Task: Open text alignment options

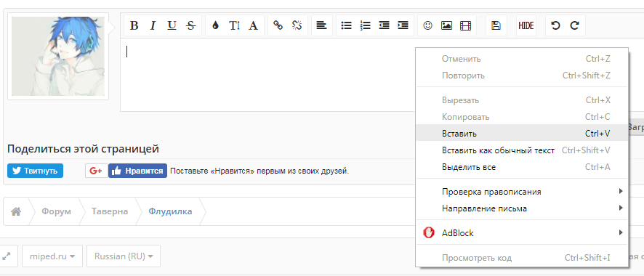Action: pos(321,25)
